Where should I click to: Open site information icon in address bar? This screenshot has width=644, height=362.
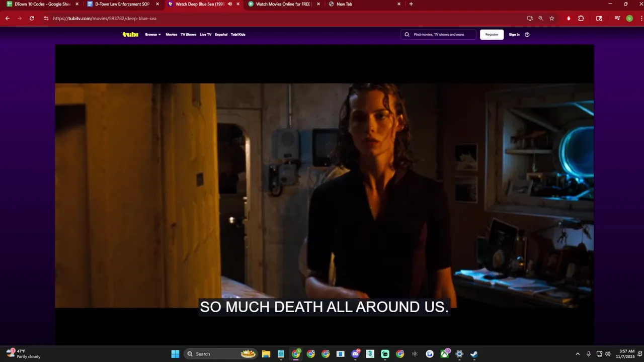(46, 18)
